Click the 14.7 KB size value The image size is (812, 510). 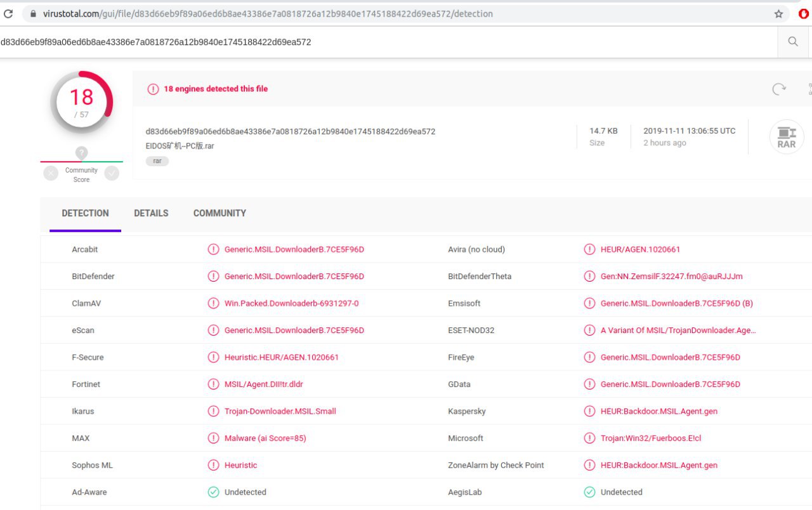(603, 131)
